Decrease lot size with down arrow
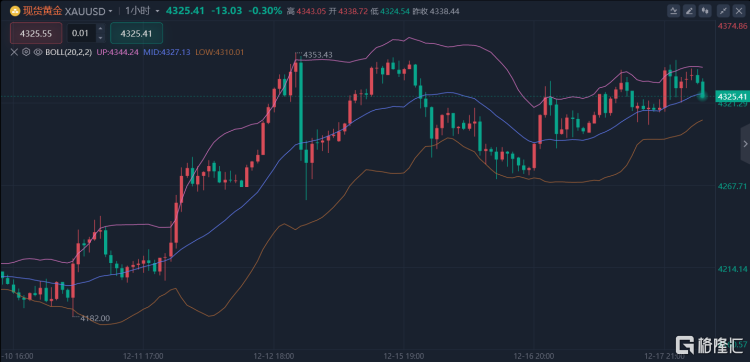Viewport: 750px width, 362px height. coord(100,38)
